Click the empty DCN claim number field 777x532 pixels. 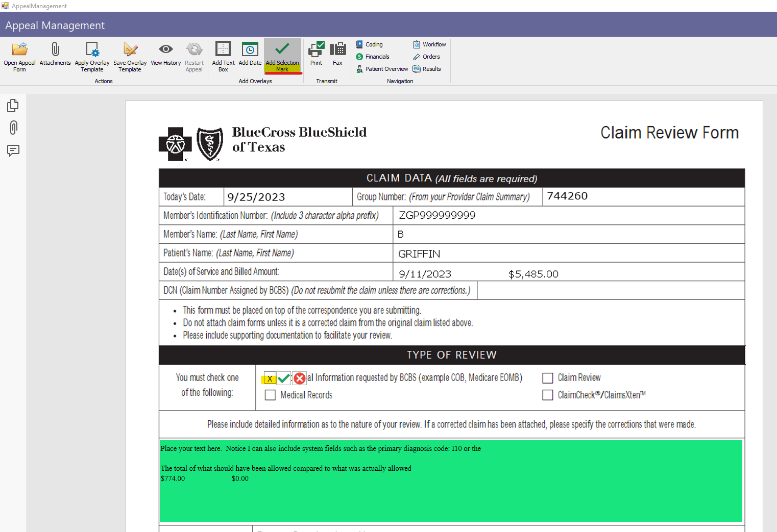pos(611,290)
